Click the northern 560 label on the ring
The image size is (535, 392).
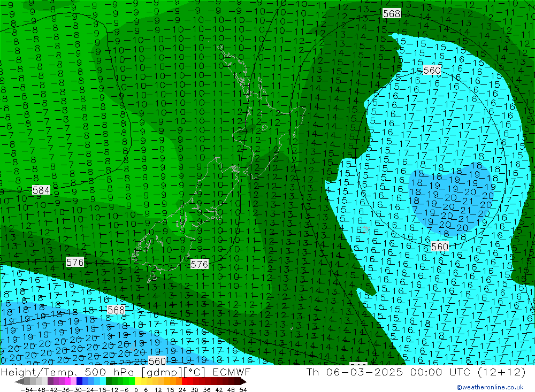[432, 70]
